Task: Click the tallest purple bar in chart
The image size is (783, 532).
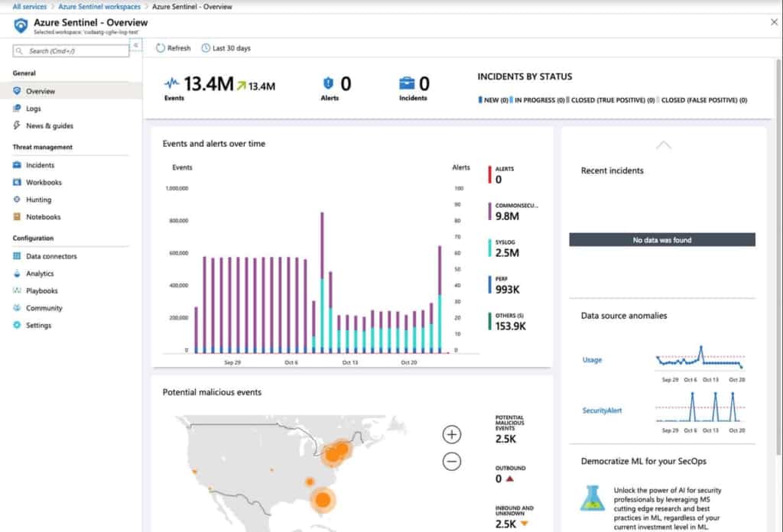Action: [322, 245]
